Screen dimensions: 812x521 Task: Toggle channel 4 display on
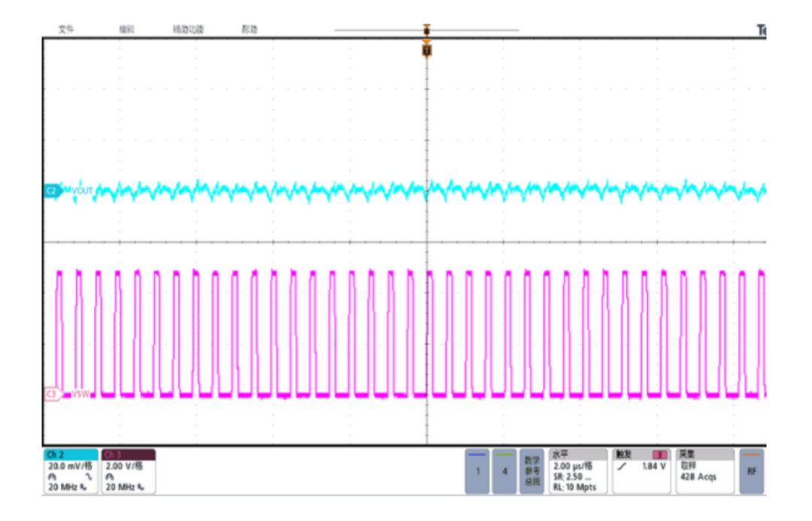[503, 471]
